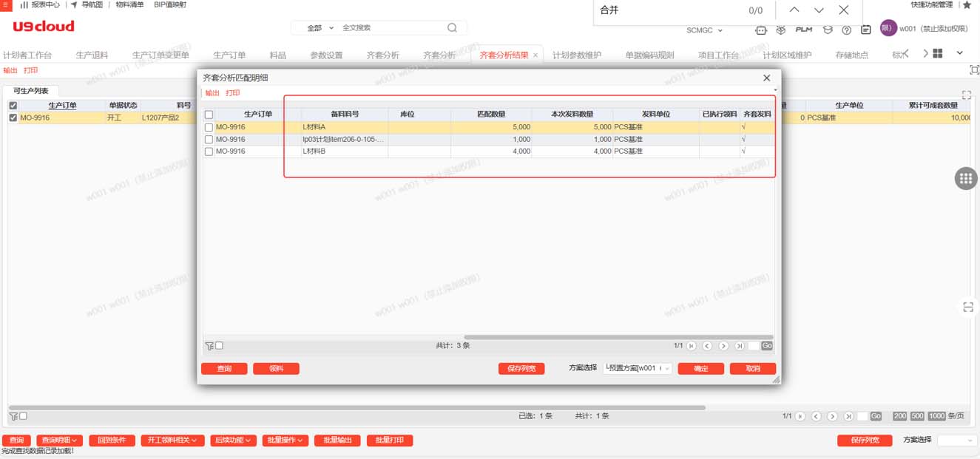
Task: Click dialog horizontal scrollbar
Action: point(618,337)
